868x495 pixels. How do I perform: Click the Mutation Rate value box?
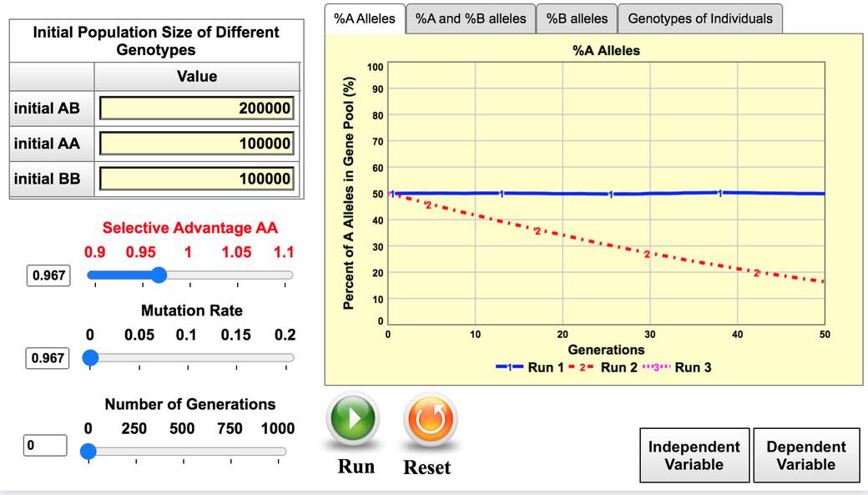click(49, 358)
